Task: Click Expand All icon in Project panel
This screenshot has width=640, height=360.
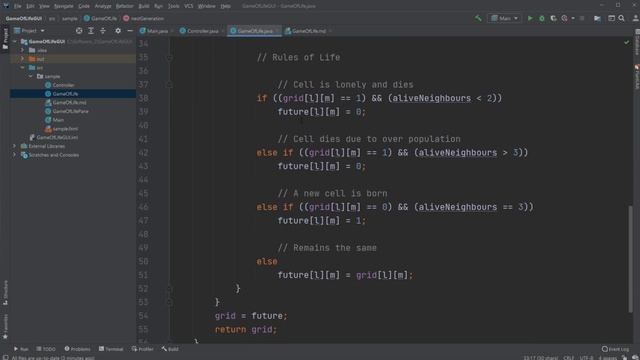Action: (91, 31)
